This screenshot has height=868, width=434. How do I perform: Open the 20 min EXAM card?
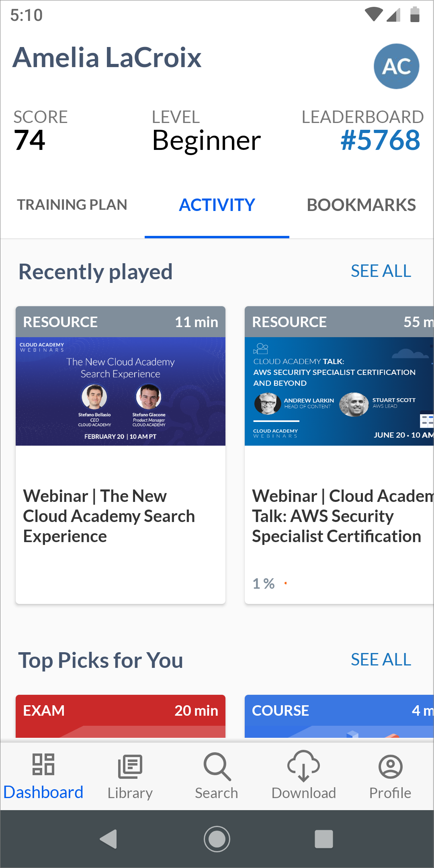[121, 716]
